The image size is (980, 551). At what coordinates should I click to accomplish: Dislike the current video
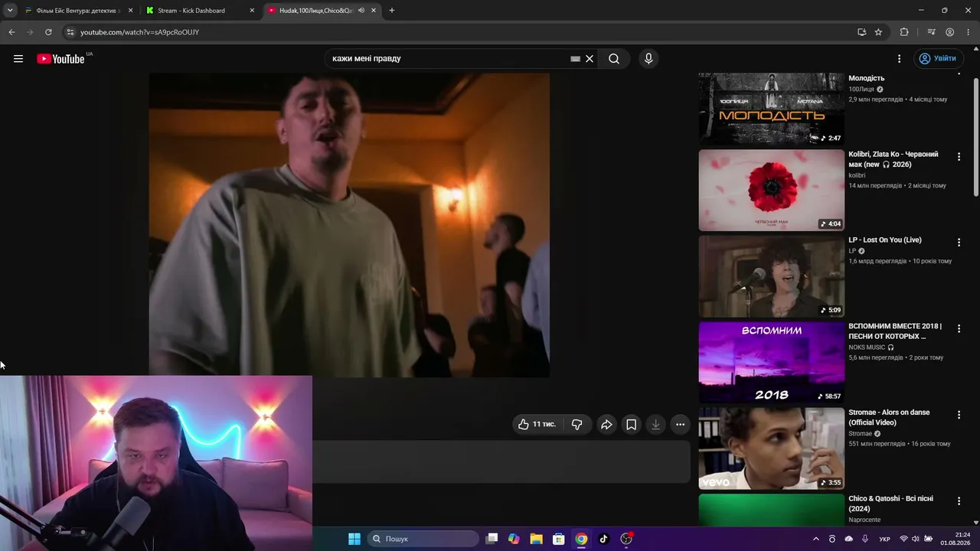[x=577, y=424]
